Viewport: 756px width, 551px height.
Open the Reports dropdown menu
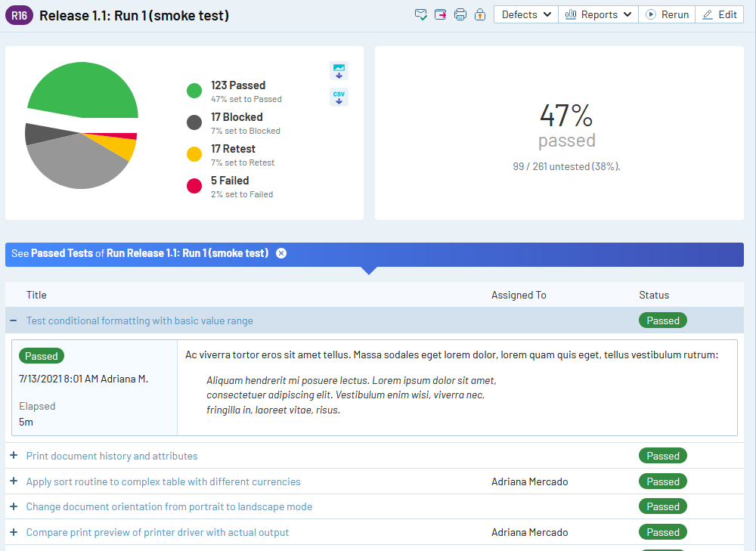click(598, 14)
